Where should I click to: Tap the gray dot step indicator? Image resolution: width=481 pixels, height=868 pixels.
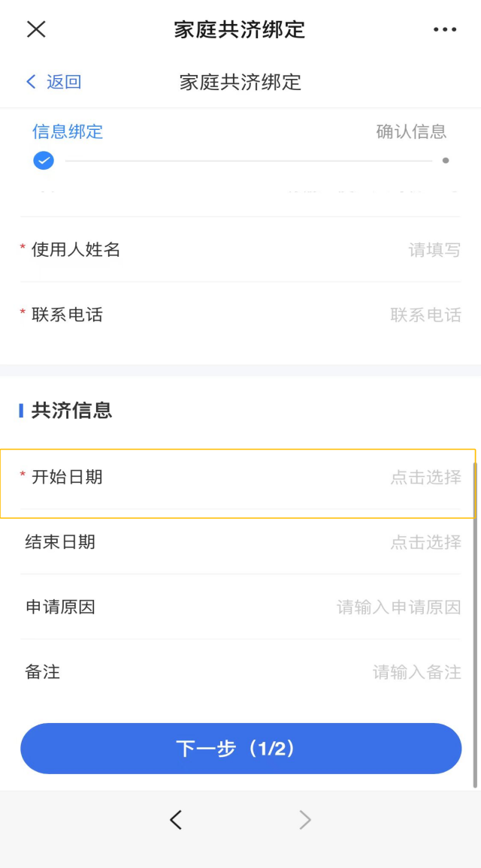coord(446,161)
